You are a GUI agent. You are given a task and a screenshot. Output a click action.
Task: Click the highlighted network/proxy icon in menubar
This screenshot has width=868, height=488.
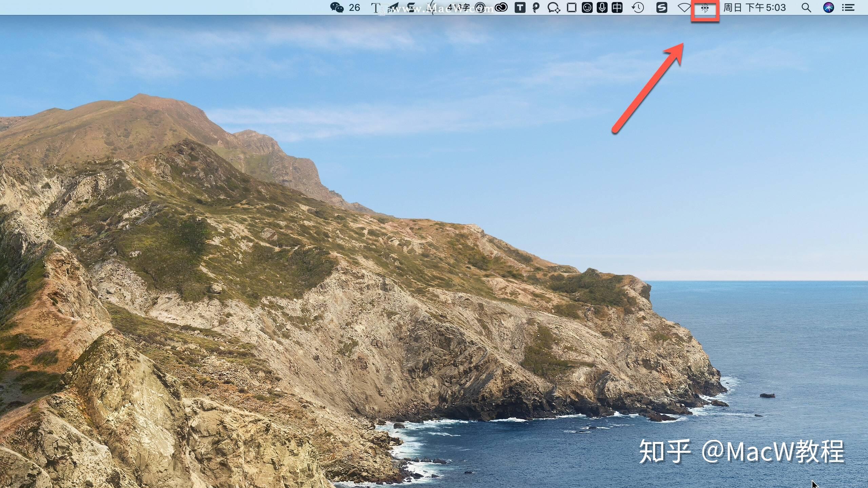(x=704, y=8)
